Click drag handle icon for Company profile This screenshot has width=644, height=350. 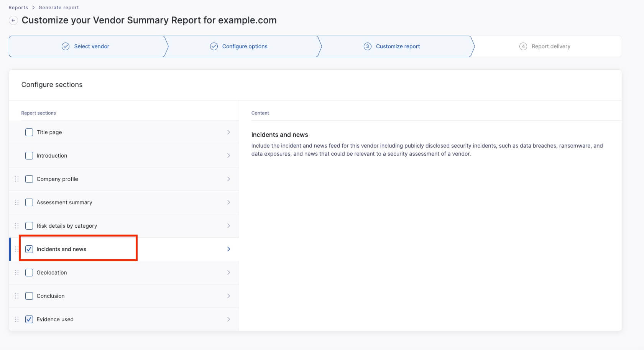[16, 179]
